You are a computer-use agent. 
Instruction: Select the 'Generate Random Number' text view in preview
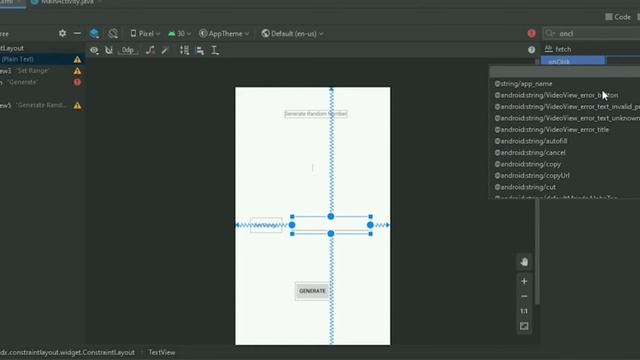click(316, 114)
